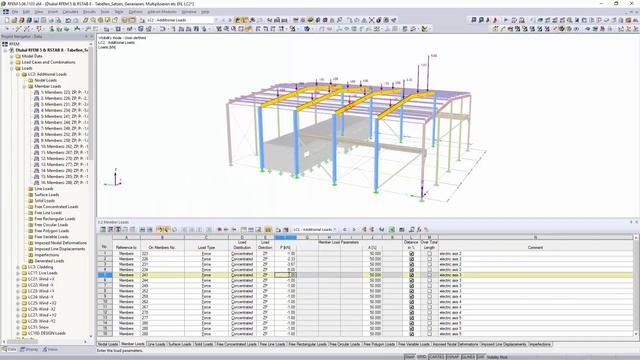Click the folder icon next to Generated Loads
Screen dimensions: 640x360
[31, 261]
